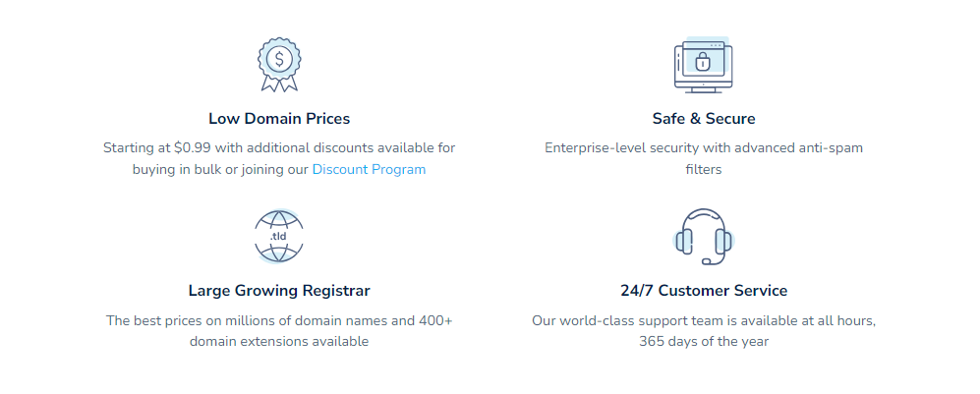980x394 pixels.
Task: Click the dollar sign inside the badge
Action: point(279,59)
